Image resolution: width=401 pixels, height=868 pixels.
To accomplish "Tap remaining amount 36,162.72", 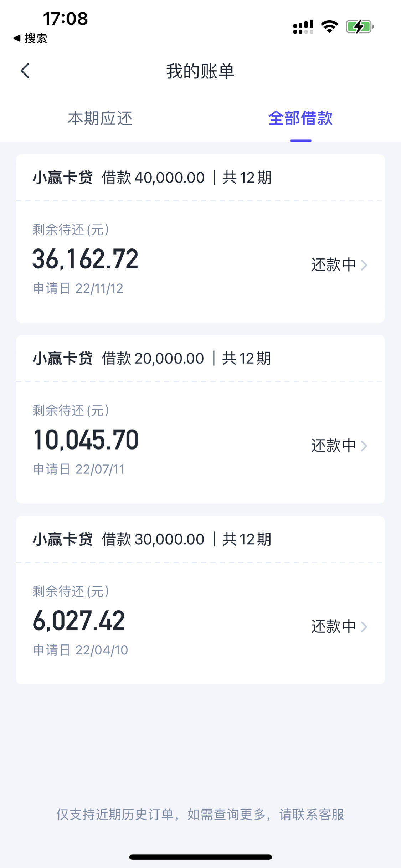I will click(x=85, y=259).
